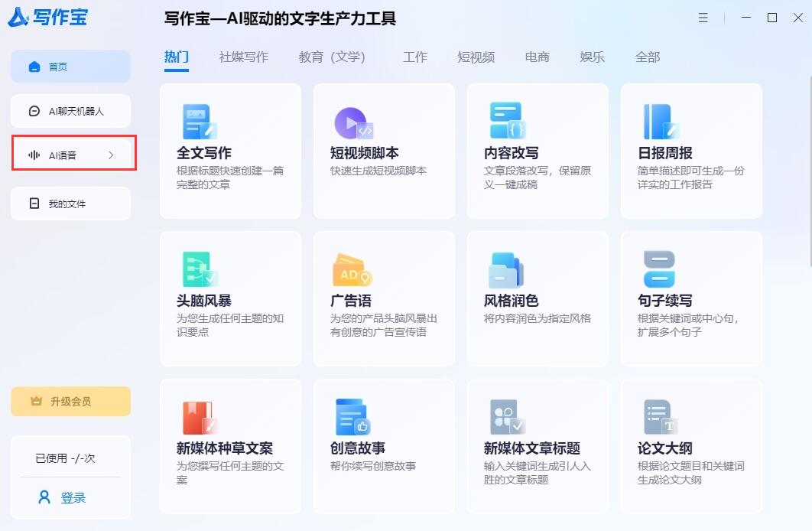Click description 为您的产品头脑风暴出有创意的广告宣传语

point(384,325)
